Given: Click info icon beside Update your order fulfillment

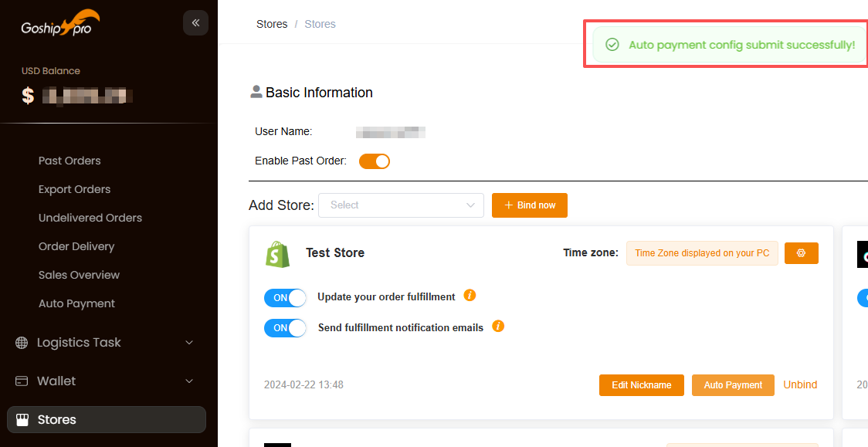Looking at the screenshot, I should (470, 296).
